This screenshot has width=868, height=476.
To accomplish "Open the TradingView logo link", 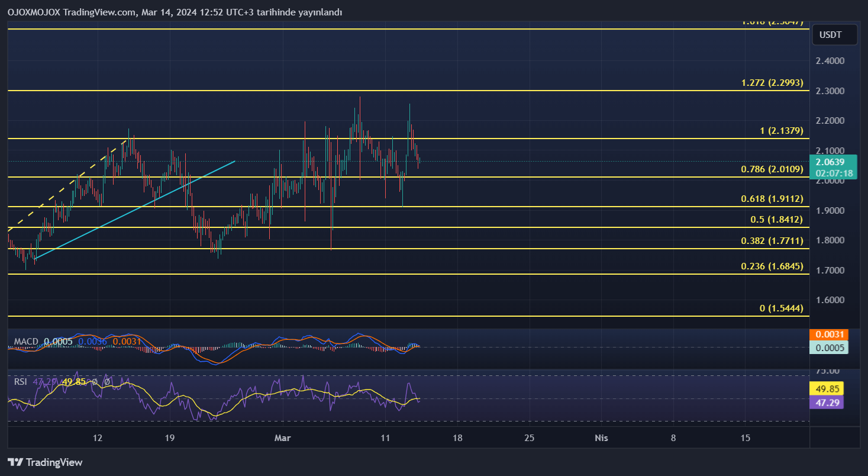I will (x=45, y=462).
